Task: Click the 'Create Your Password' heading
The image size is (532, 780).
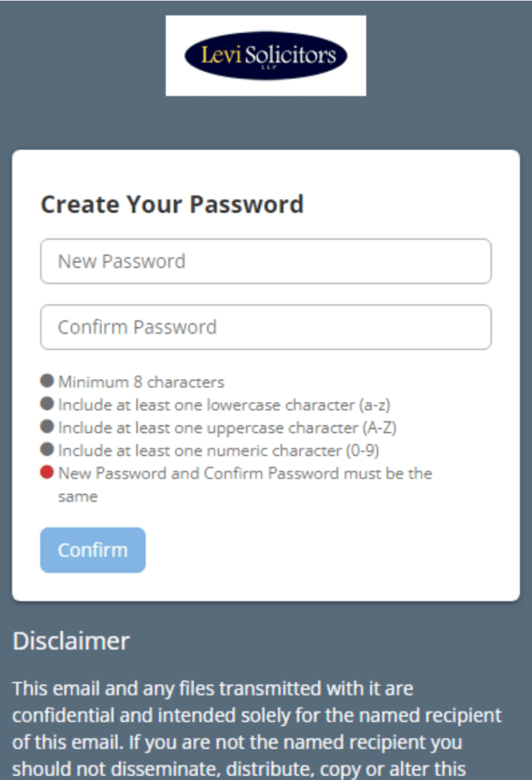Action: coord(172,205)
